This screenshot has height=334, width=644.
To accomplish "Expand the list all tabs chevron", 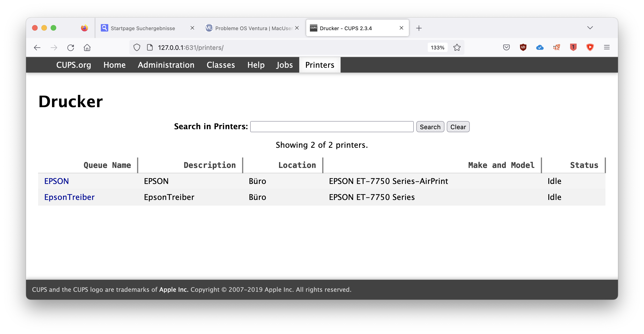I will coord(590,28).
